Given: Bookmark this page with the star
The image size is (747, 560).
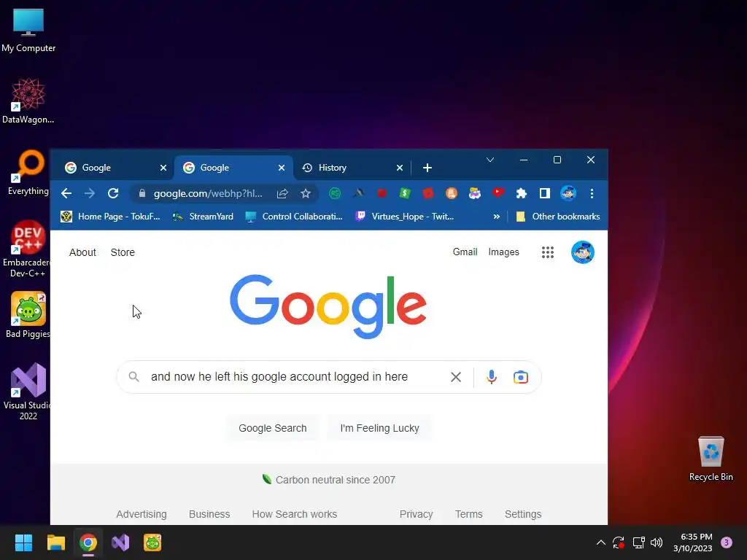Looking at the screenshot, I should click(x=306, y=193).
